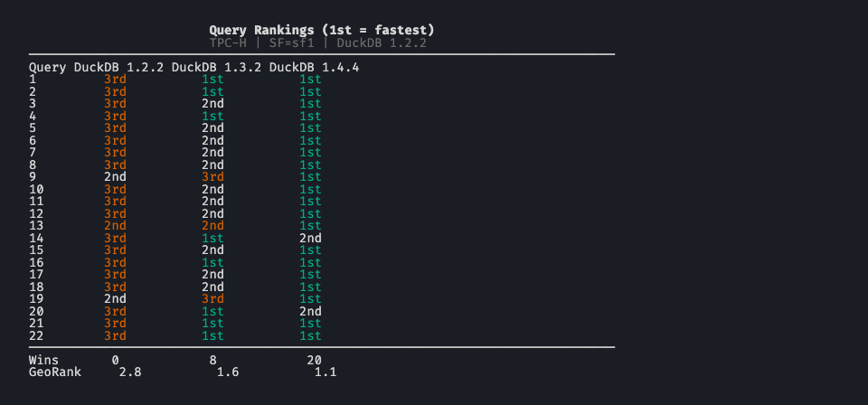Click the 'Query Rankings (1st = fastest)' title

pyautogui.click(x=322, y=31)
